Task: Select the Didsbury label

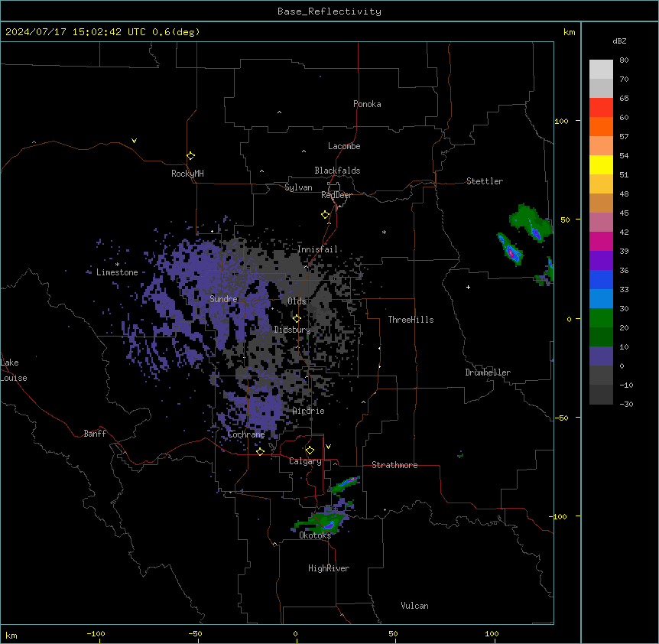Action: [293, 330]
